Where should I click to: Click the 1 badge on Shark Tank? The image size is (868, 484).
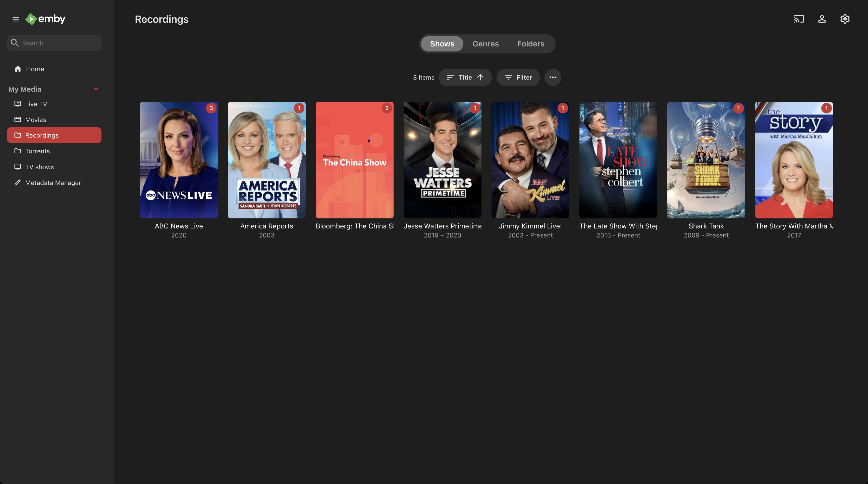[739, 108]
